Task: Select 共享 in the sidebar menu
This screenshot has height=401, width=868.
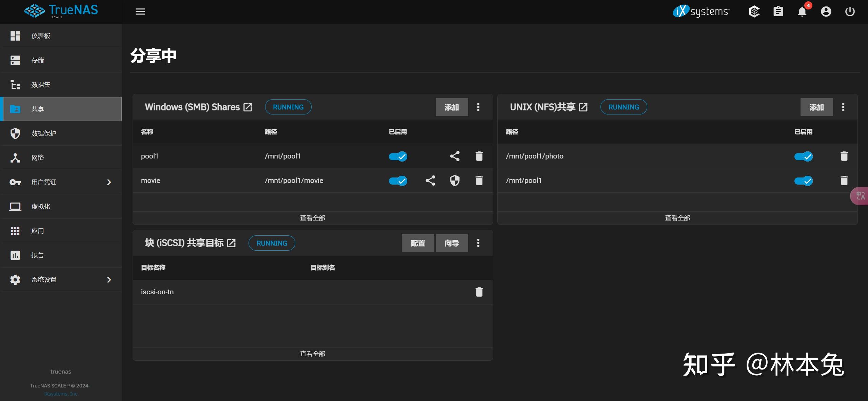Action: click(x=37, y=109)
